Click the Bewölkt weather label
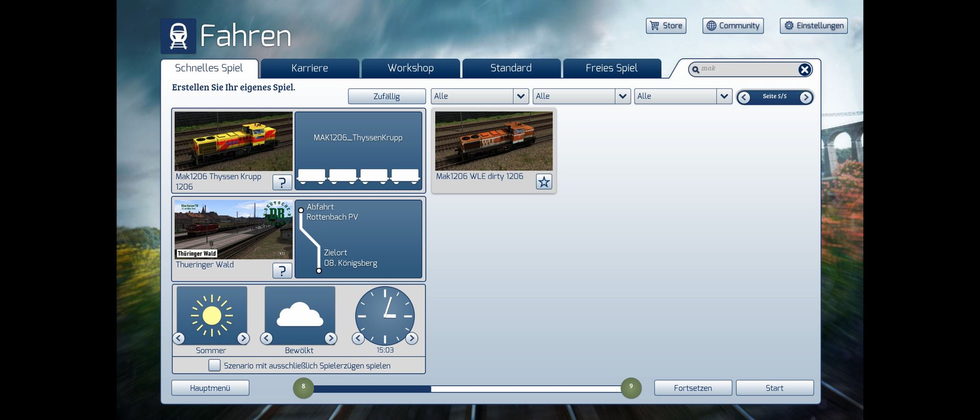Viewport: 980px width, 420px height. (299, 351)
